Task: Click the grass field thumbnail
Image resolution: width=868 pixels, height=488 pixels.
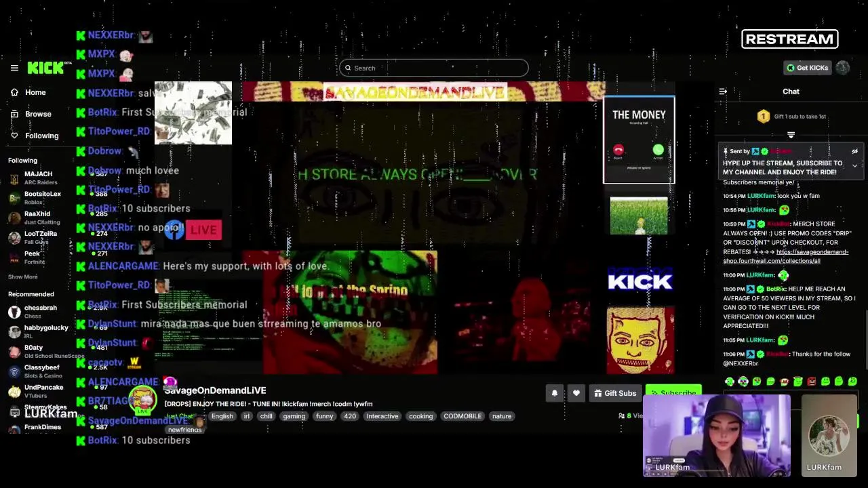Action: point(639,216)
